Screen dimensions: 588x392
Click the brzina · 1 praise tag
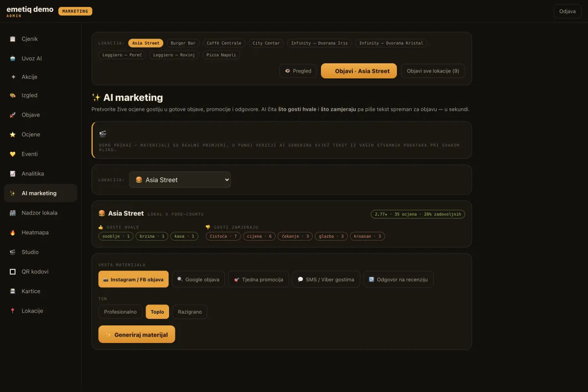[152, 236]
